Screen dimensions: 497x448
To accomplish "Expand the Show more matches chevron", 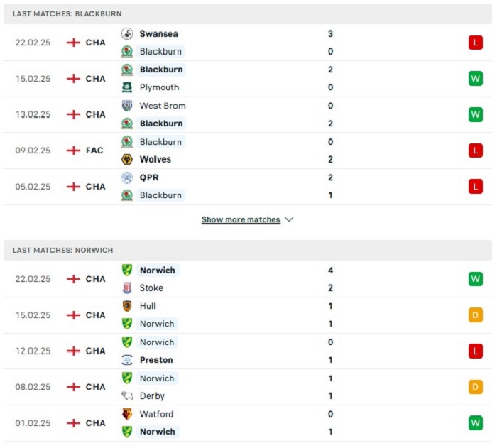I will pyautogui.click(x=289, y=219).
